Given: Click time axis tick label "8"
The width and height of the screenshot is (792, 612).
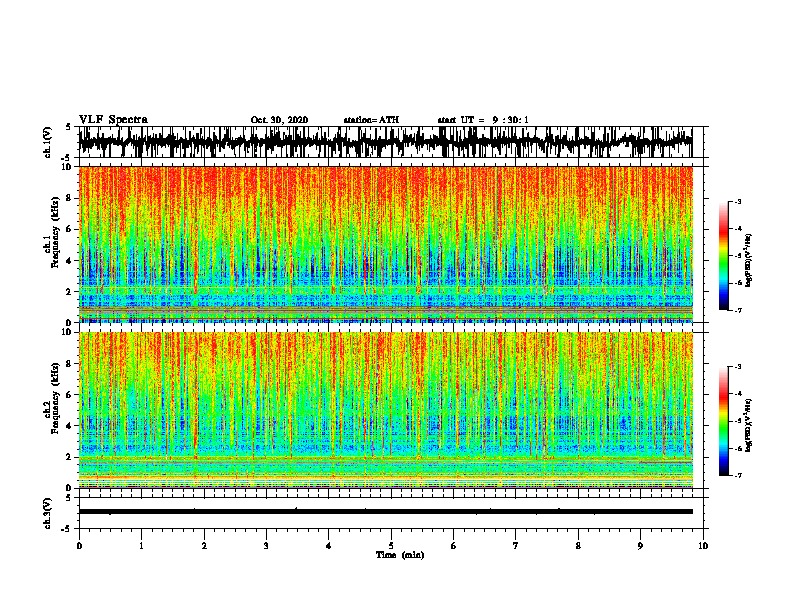Looking at the screenshot, I should tap(578, 546).
